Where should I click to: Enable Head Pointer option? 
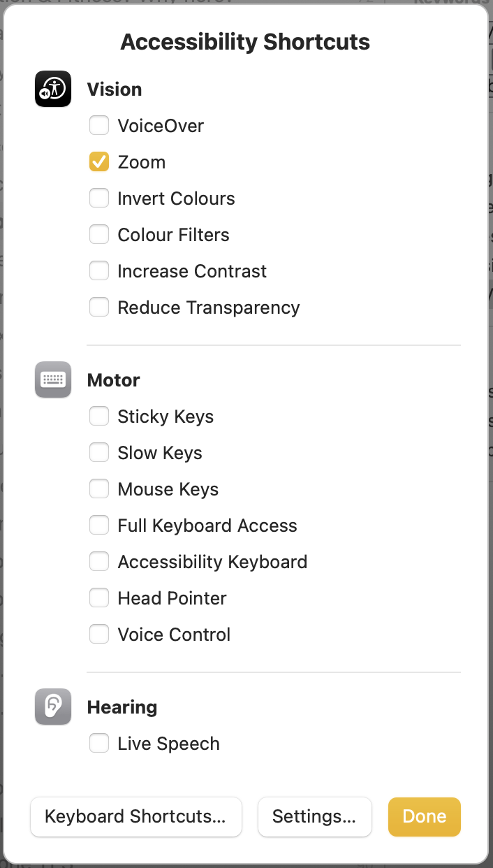tap(99, 598)
